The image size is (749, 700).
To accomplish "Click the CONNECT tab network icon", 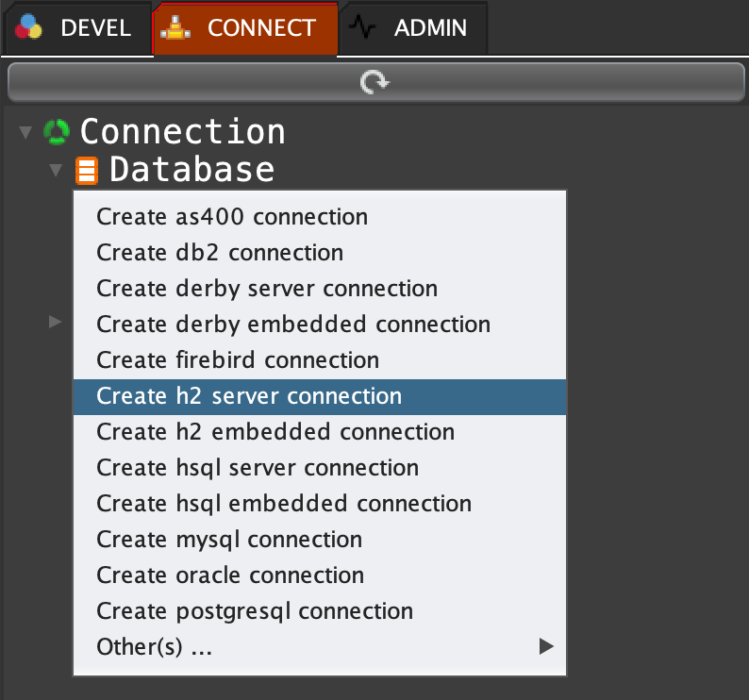I will 176,27.
